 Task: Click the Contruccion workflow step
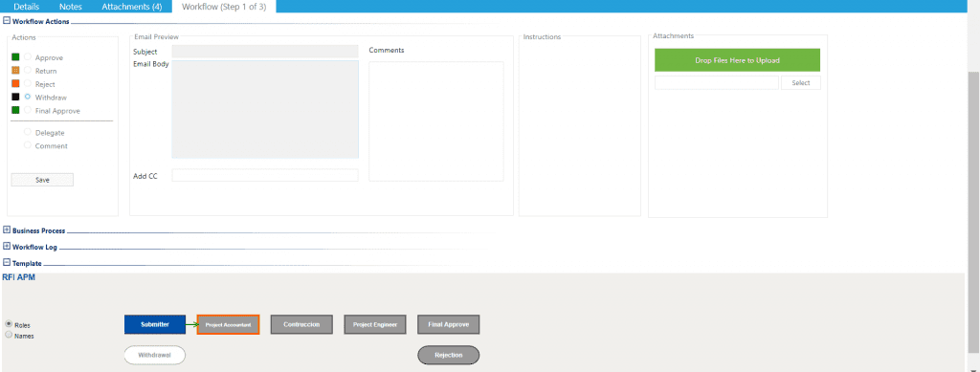[x=301, y=324]
